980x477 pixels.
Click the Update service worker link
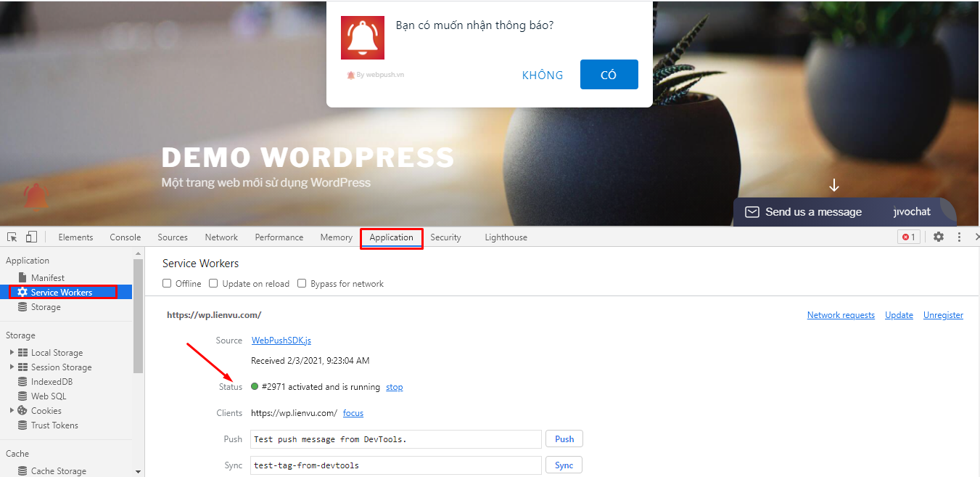tap(899, 315)
